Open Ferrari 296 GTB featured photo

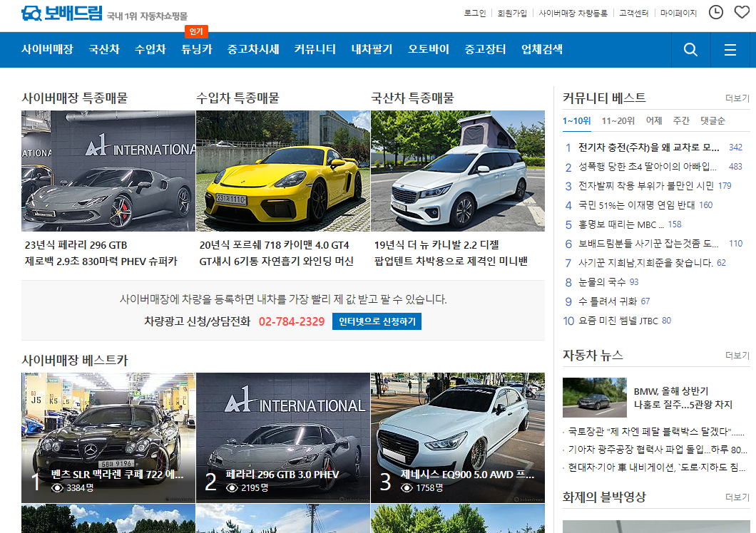tap(108, 171)
